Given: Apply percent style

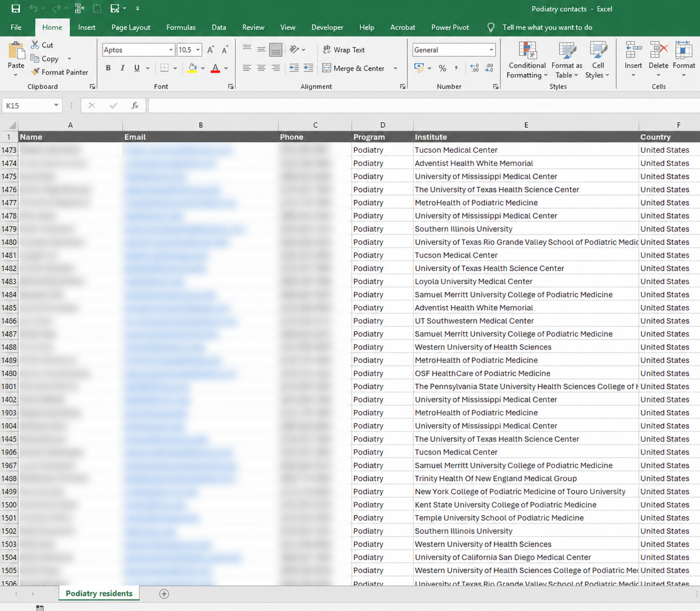Looking at the screenshot, I should coord(442,68).
